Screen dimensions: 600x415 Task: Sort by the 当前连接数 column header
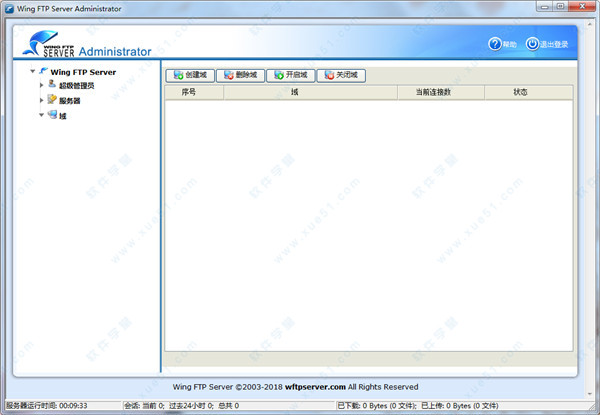[441, 92]
